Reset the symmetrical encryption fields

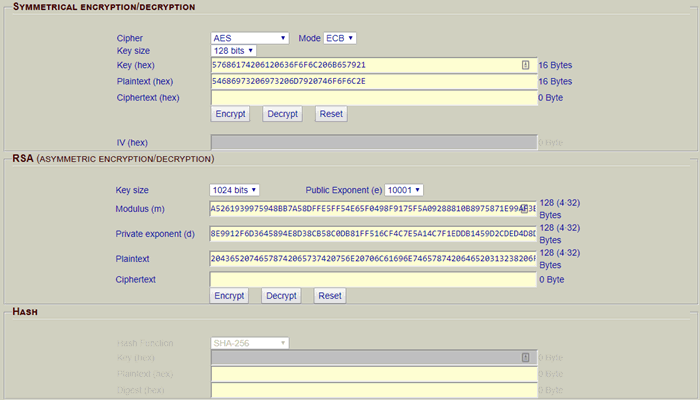[x=332, y=114]
